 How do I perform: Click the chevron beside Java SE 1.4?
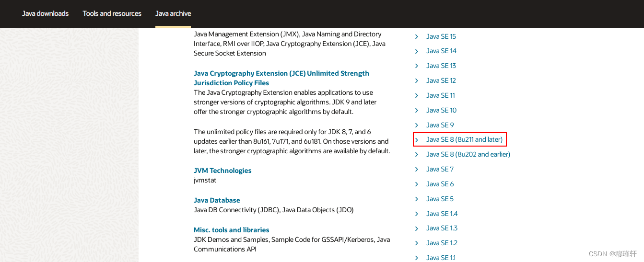point(416,214)
